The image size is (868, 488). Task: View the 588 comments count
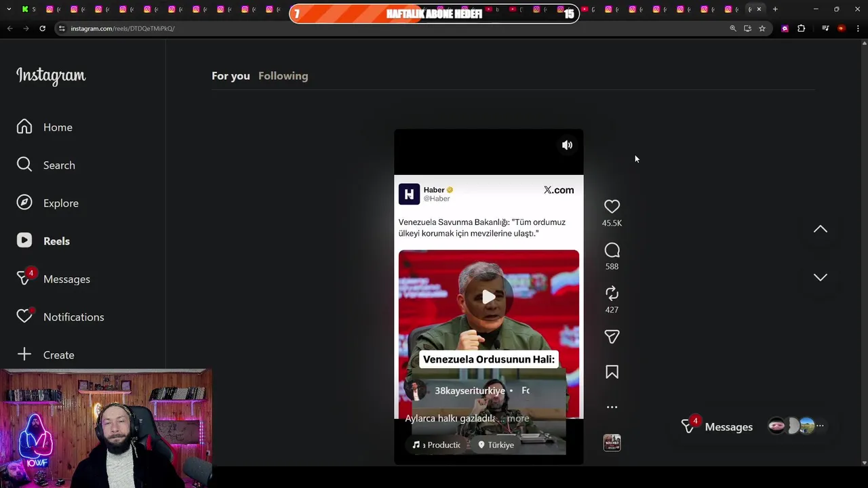(x=612, y=266)
